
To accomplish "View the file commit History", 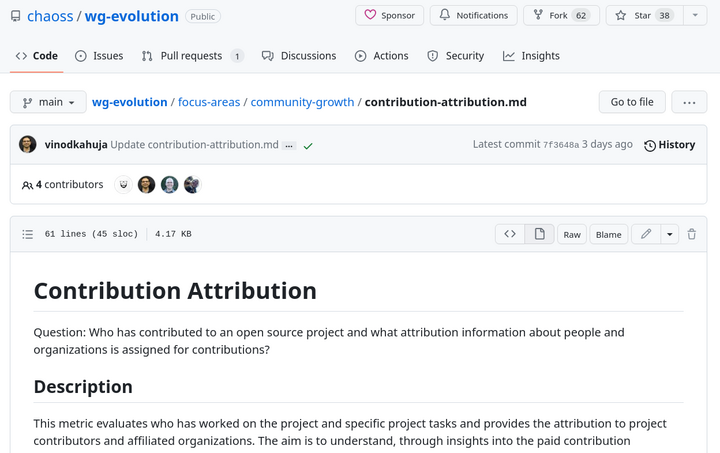I will coord(669,145).
